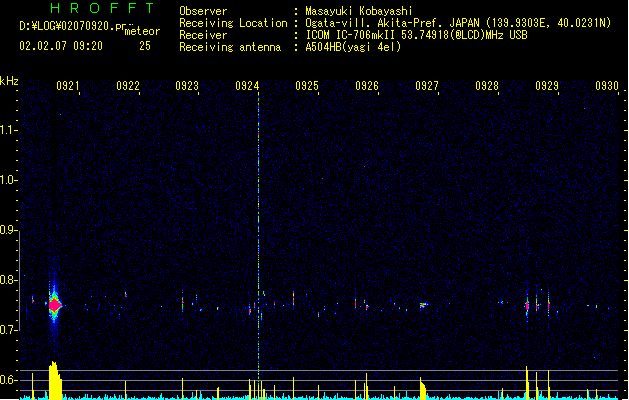
Task: Click the 0.9 kHz axis label
Action: pos(9,230)
